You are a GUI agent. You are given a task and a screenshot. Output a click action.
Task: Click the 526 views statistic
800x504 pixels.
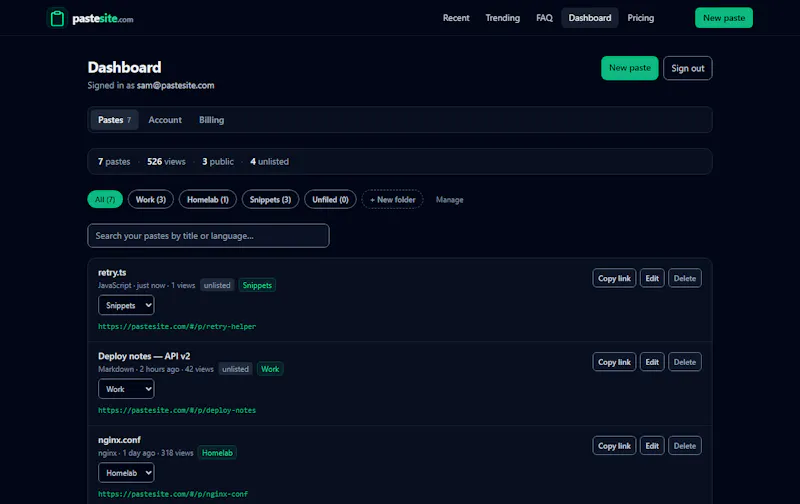coord(166,161)
